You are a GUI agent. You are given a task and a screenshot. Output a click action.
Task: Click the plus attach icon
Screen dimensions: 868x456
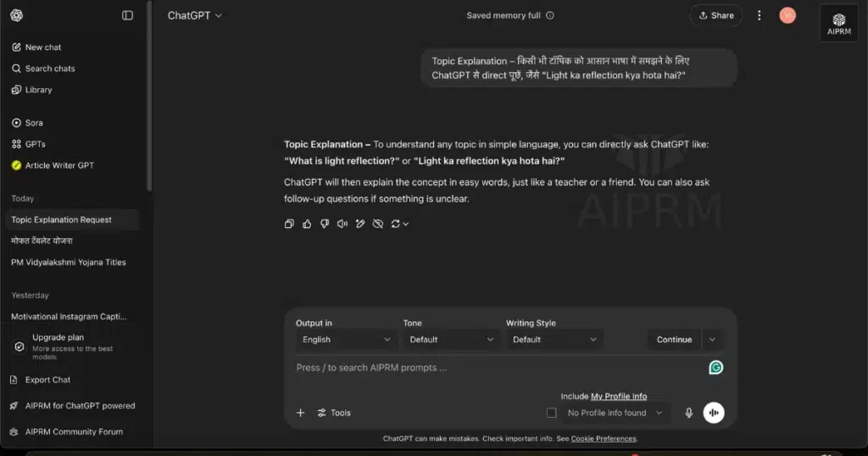click(x=300, y=413)
